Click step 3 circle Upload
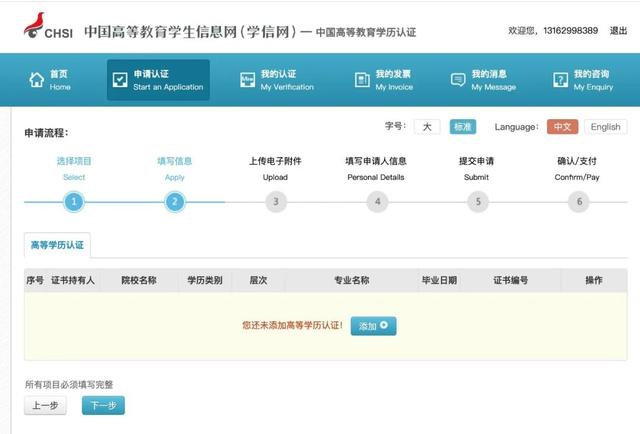Image resolution: width=640 pixels, height=434 pixels. 276,202
